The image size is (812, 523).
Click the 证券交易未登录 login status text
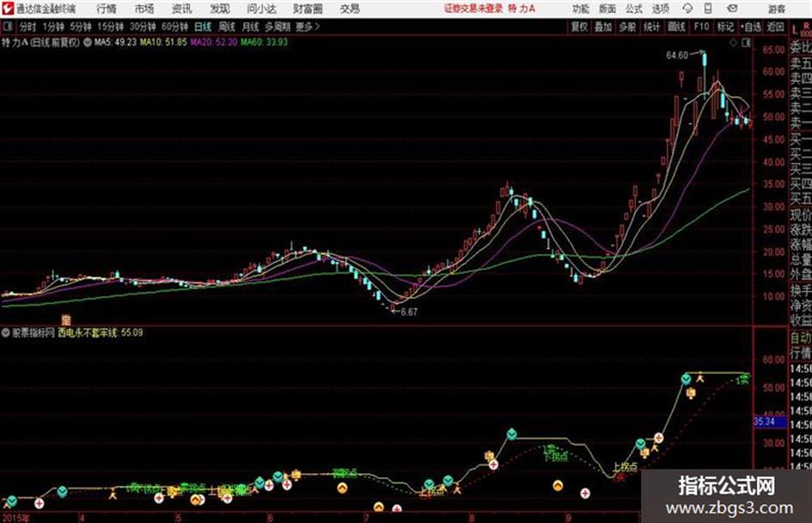coord(473,9)
